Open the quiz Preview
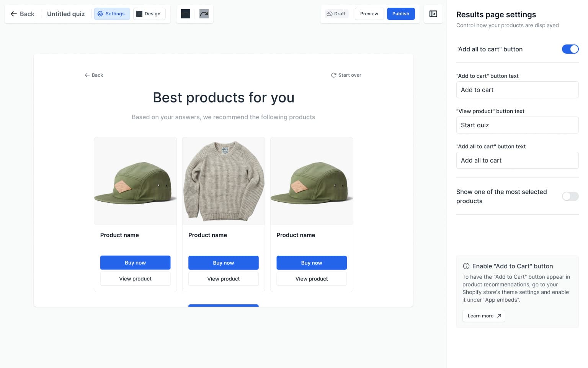Image resolution: width=588 pixels, height=368 pixels. click(x=369, y=14)
